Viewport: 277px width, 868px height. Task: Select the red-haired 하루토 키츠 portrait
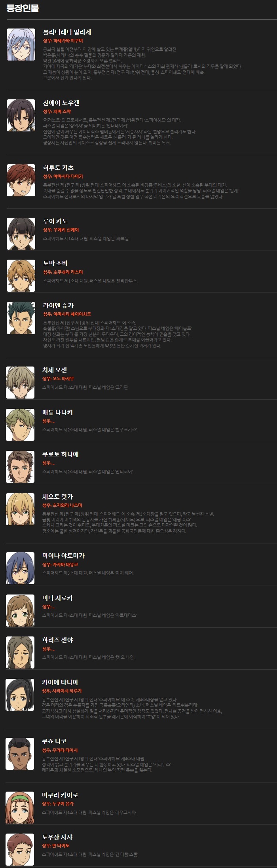pyautogui.click(x=21, y=180)
